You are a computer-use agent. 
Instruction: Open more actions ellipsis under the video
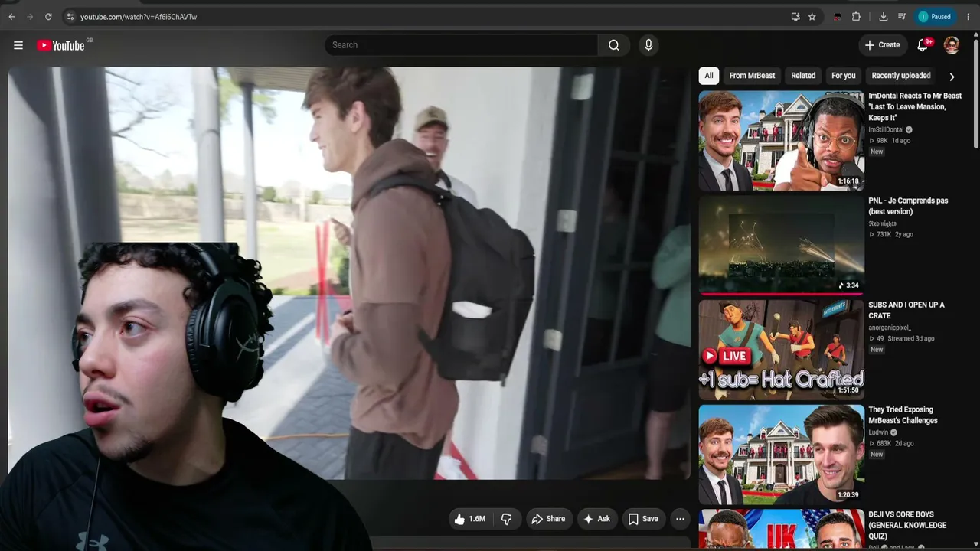[680, 519]
